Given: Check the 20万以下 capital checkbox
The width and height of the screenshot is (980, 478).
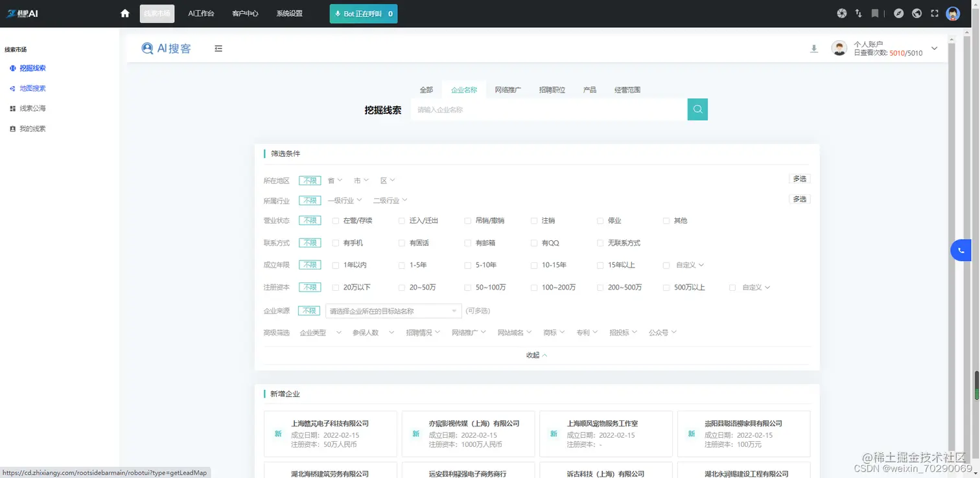Looking at the screenshot, I should [x=335, y=288].
